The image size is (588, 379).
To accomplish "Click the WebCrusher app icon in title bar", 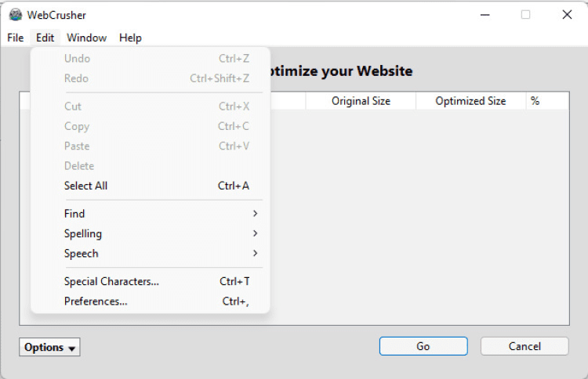I will click(15, 15).
